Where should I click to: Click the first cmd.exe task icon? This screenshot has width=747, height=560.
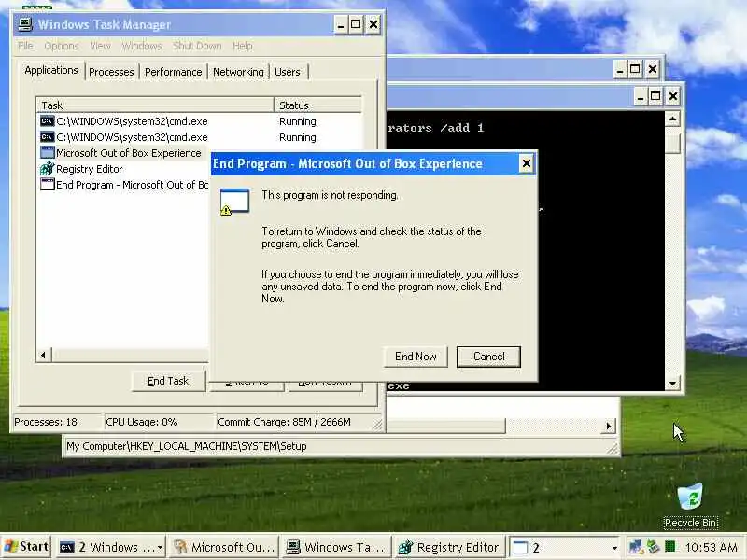coord(48,121)
